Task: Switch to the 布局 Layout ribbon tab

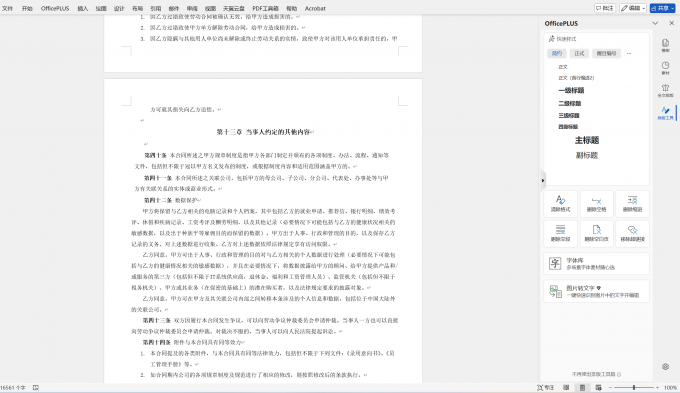Action: 137,8
